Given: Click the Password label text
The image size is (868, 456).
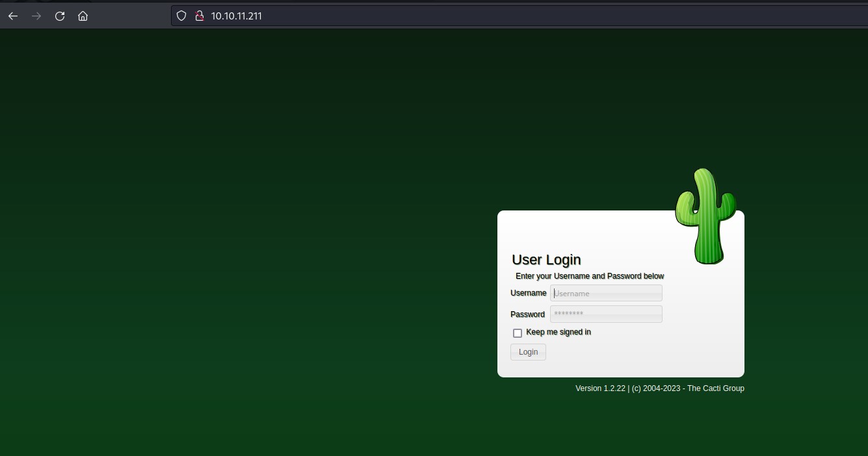Looking at the screenshot, I should pyautogui.click(x=528, y=314).
